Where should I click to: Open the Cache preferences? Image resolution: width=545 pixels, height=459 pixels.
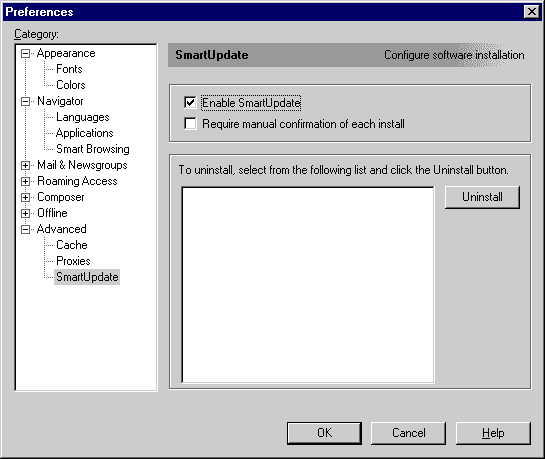[x=72, y=245]
